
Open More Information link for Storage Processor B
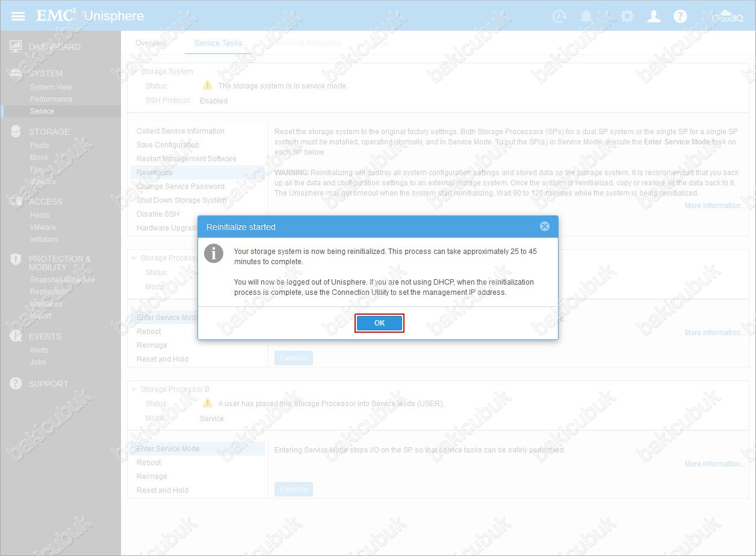[x=714, y=464]
